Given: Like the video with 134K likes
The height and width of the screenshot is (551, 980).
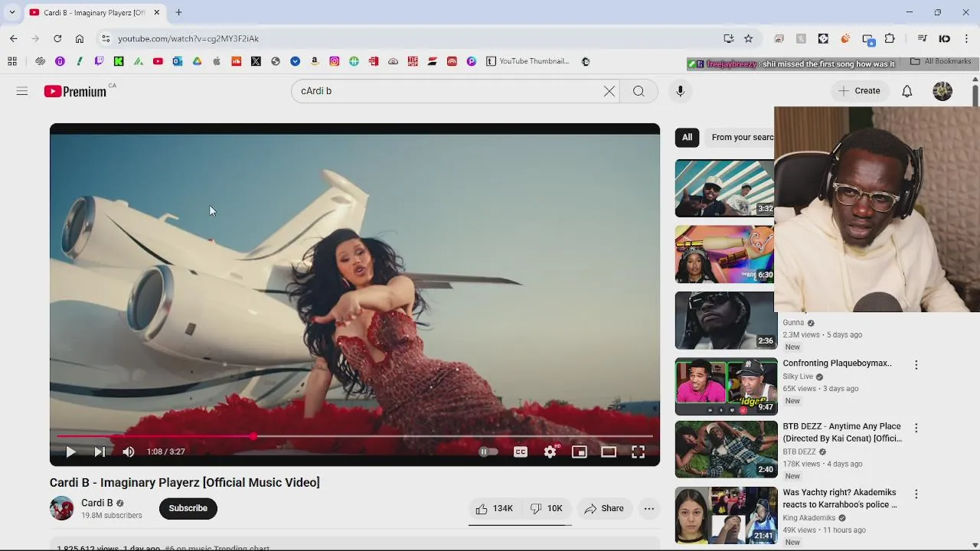Looking at the screenshot, I should click(494, 508).
